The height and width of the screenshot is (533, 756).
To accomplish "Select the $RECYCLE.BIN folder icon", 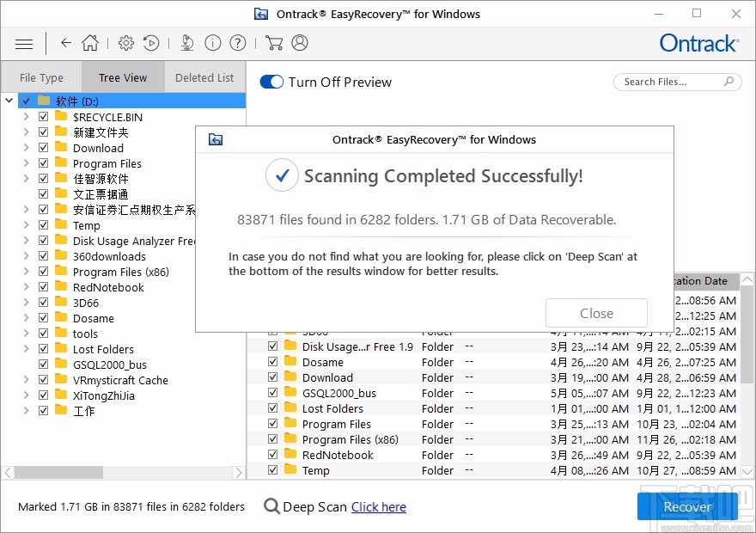I will coord(61,116).
